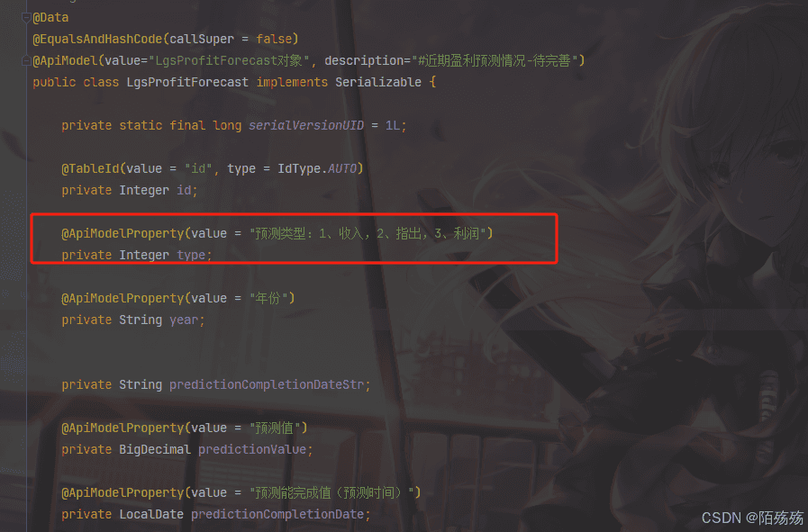
Task: Click the BigDecimal type name
Action: (x=155, y=450)
